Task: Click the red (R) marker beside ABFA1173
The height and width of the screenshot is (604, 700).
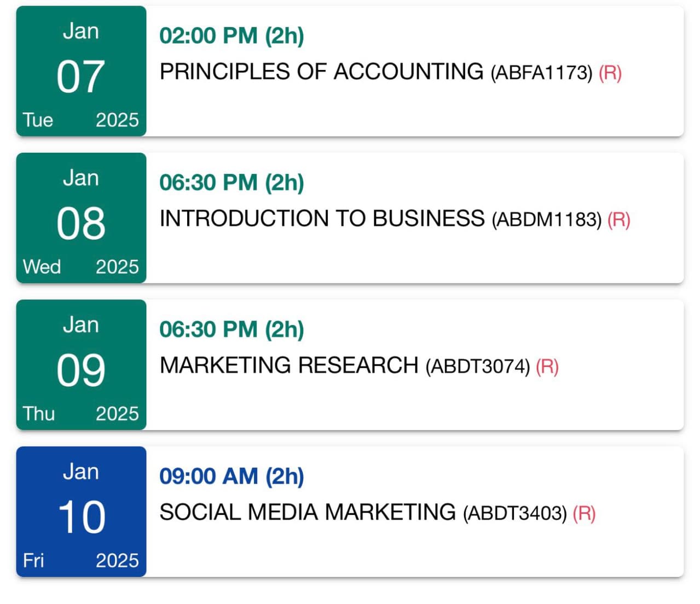Action: [610, 73]
